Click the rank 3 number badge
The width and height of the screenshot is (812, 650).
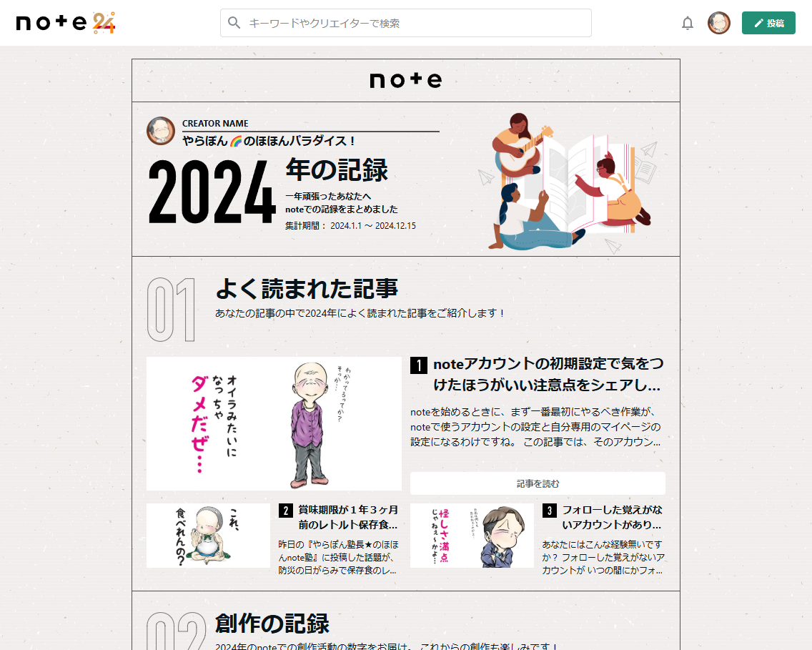(549, 511)
